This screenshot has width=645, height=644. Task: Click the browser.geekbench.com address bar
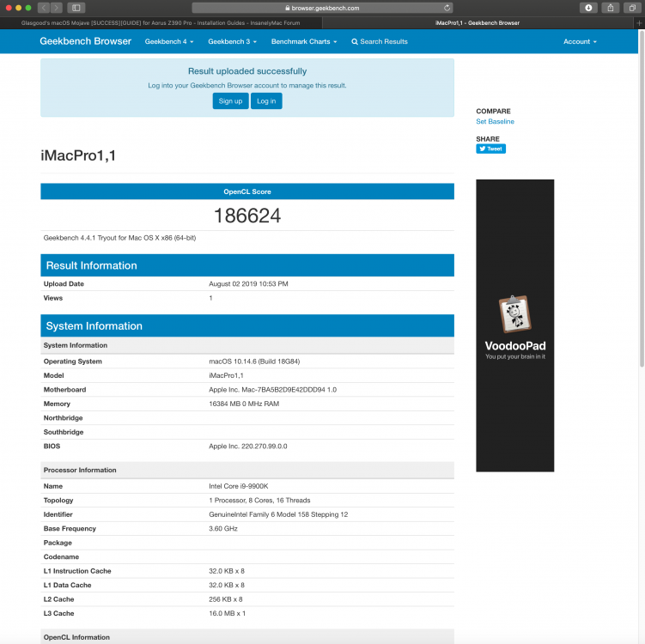[322, 8]
